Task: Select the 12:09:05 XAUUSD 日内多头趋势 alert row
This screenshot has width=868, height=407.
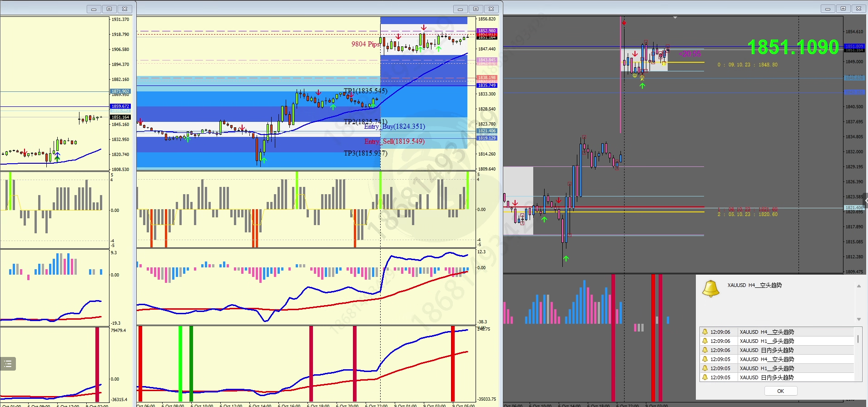Action: click(x=777, y=377)
